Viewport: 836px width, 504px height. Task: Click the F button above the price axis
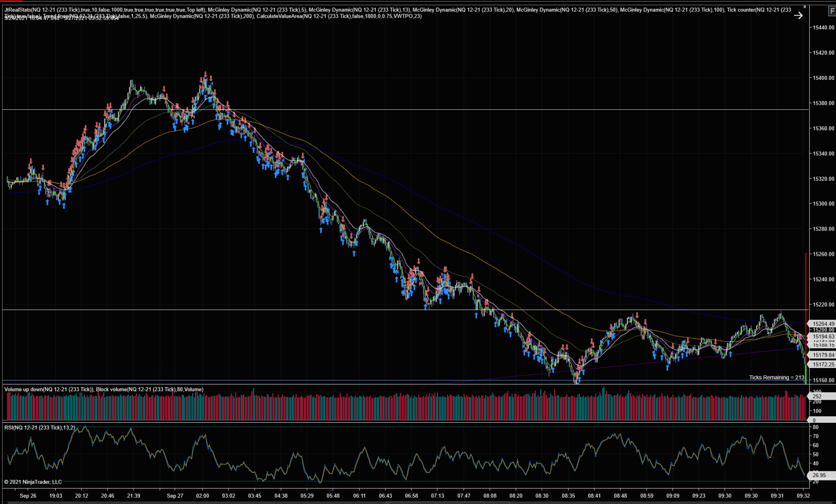[832, 11]
